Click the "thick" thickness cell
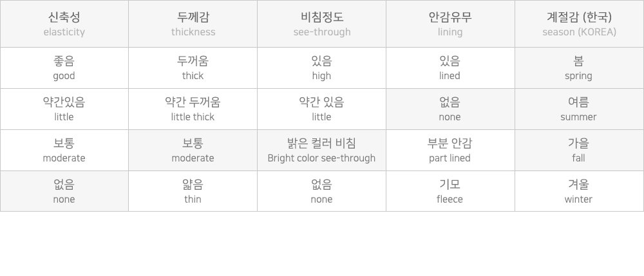 coord(193,68)
